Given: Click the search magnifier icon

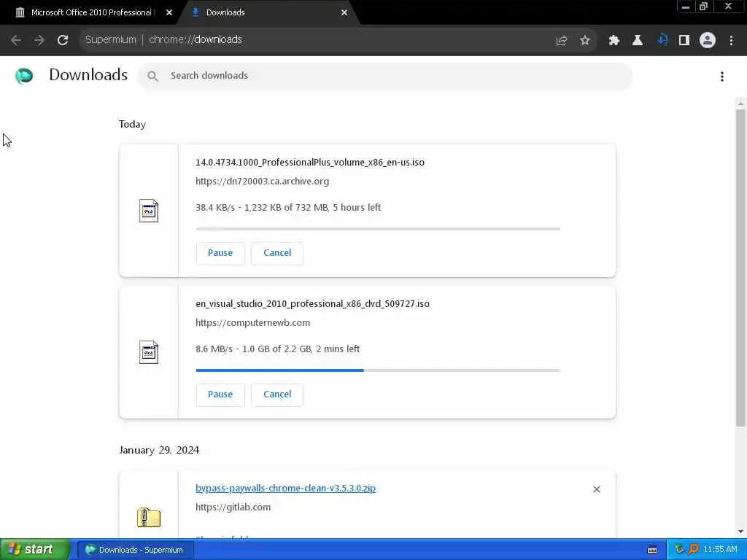Looking at the screenshot, I should [x=152, y=76].
